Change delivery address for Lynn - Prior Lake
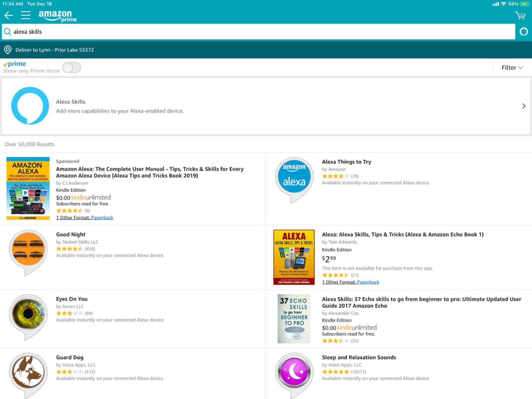The height and width of the screenshot is (399, 532). pos(54,50)
